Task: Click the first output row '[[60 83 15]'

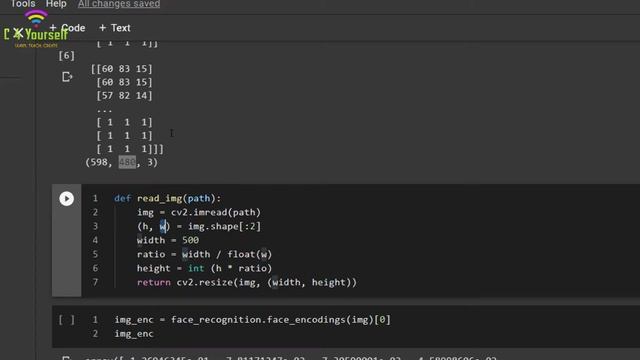Action: click(122, 69)
